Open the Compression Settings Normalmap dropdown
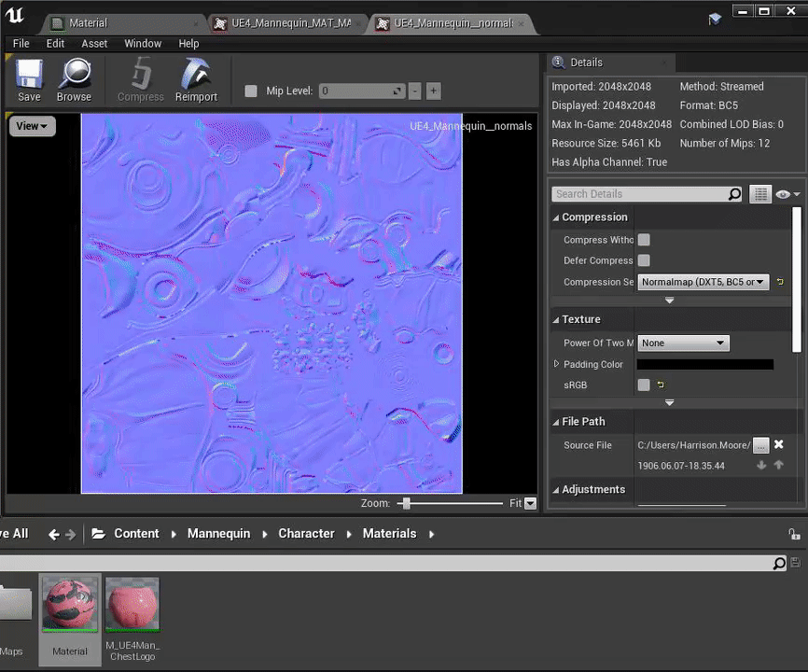 click(704, 282)
